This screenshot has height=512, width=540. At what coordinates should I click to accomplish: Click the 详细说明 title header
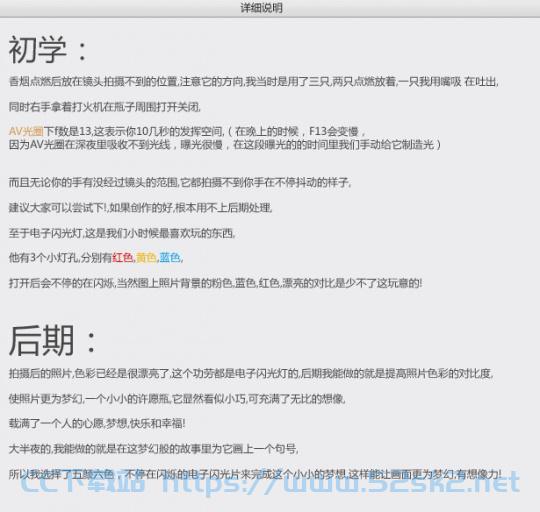pyautogui.click(x=261, y=8)
